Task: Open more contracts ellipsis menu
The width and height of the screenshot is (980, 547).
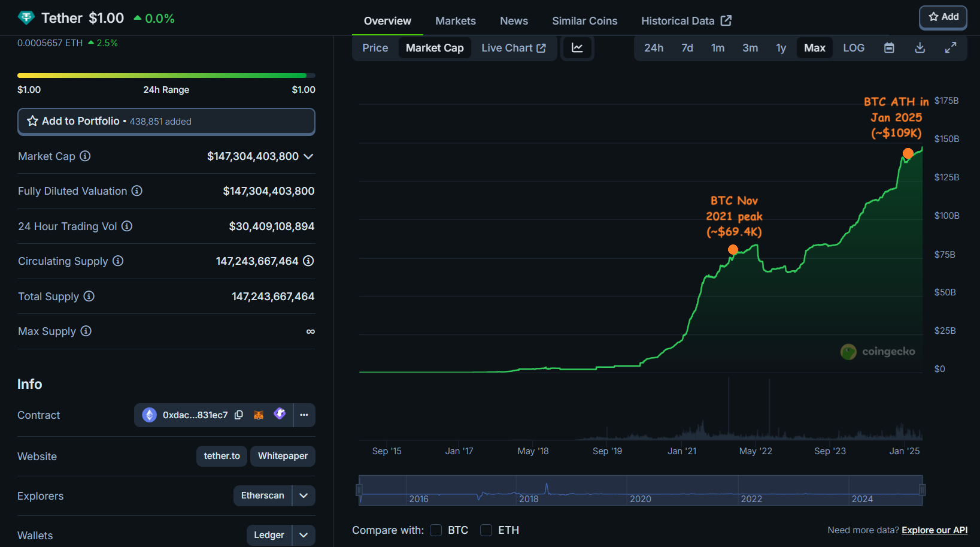Action: 304,415
